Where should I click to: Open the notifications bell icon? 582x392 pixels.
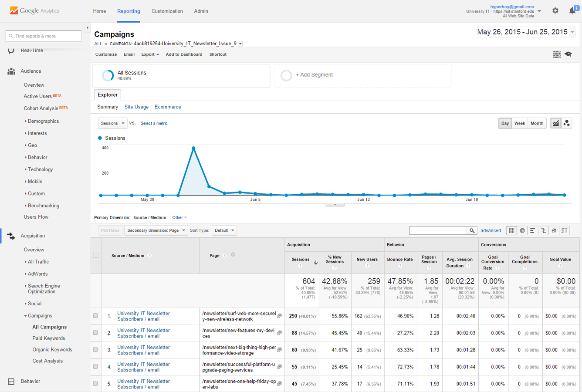572,10
